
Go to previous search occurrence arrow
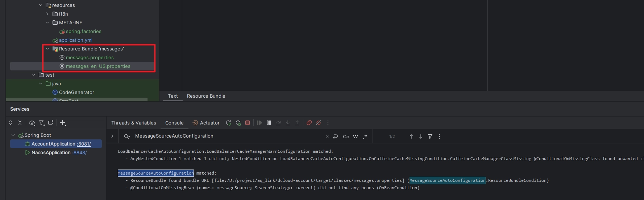point(411,136)
